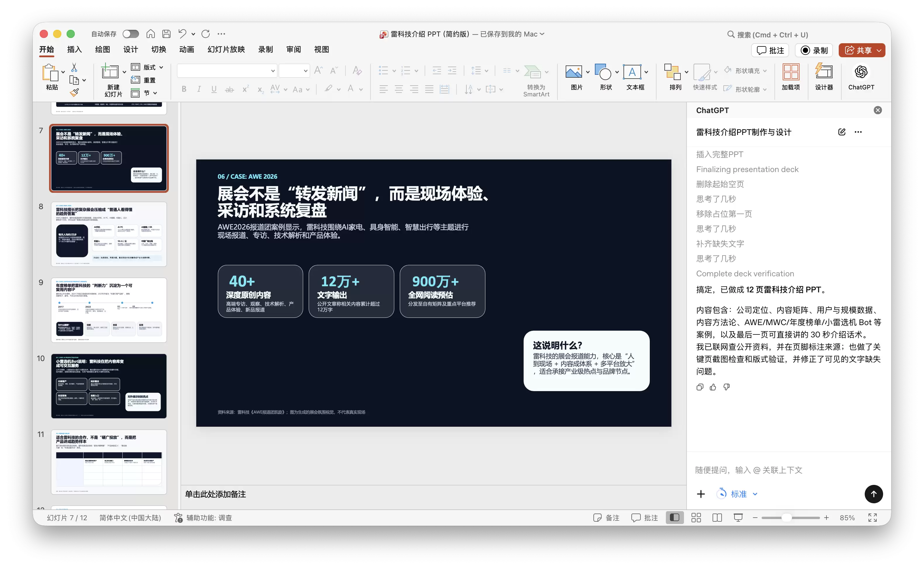The width and height of the screenshot is (924, 569).
Task: Toggle 备注 notes pane in status bar
Action: coord(606,517)
